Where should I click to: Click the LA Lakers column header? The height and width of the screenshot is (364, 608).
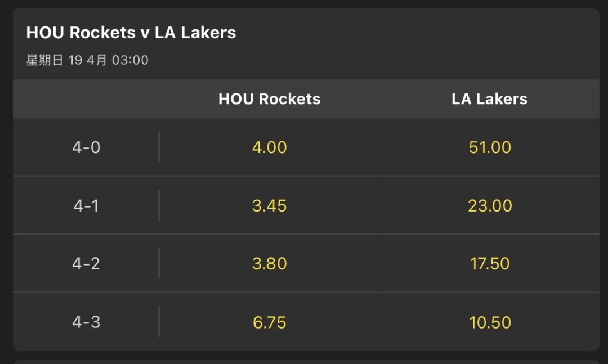click(x=490, y=99)
